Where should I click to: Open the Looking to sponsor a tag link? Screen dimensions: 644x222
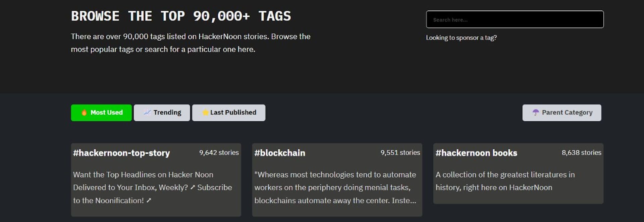pyautogui.click(x=461, y=38)
